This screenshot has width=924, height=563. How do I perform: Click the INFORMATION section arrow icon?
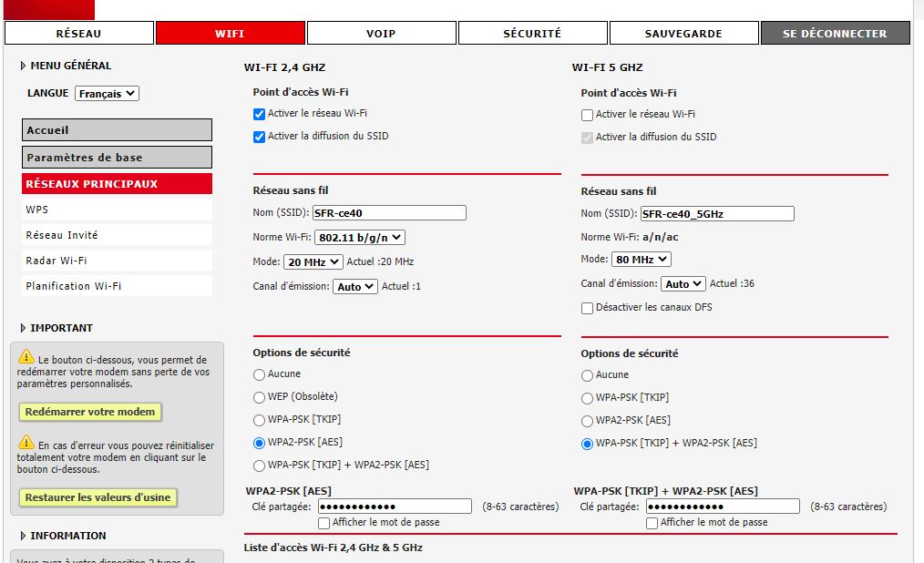click(x=23, y=536)
